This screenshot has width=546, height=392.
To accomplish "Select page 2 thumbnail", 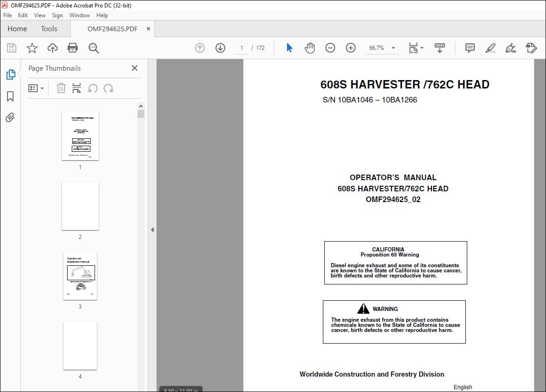I will 80,206.
